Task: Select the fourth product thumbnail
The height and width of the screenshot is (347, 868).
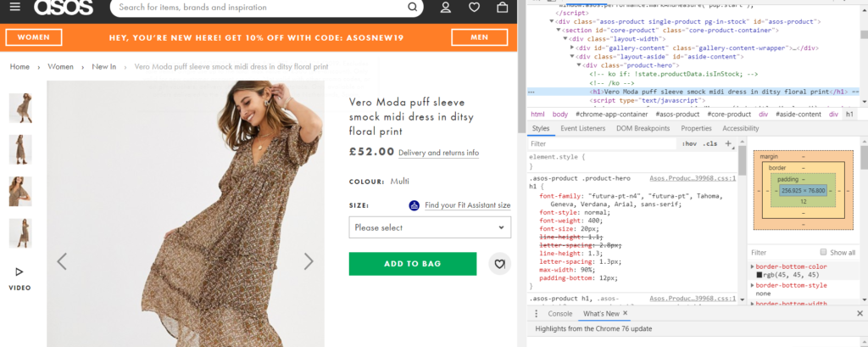Action: pyautogui.click(x=20, y=232)
